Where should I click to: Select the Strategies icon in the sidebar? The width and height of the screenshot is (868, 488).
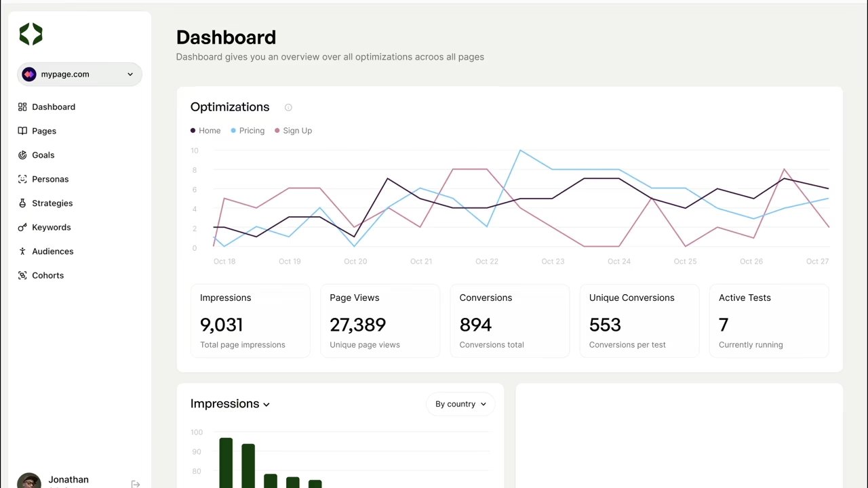coord(22,203)
